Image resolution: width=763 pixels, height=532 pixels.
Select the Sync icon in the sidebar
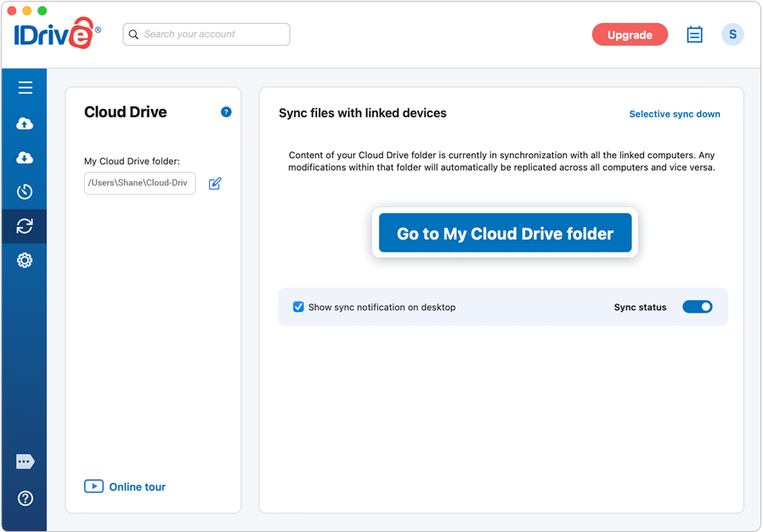point(25,226)
